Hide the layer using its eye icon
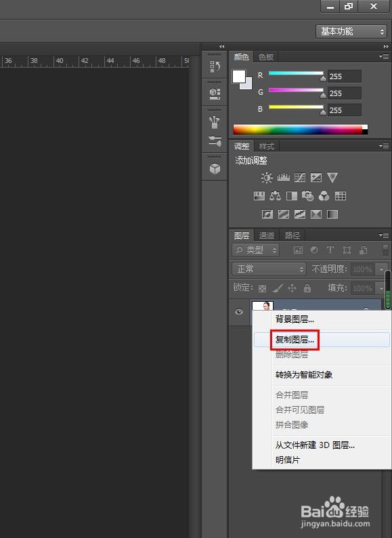 click(239, 312)
